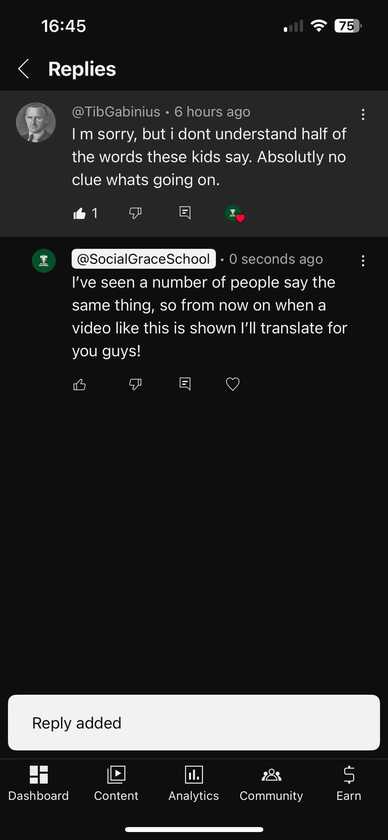
Task: Open the Analytics tab
Action: coord(193,783)
